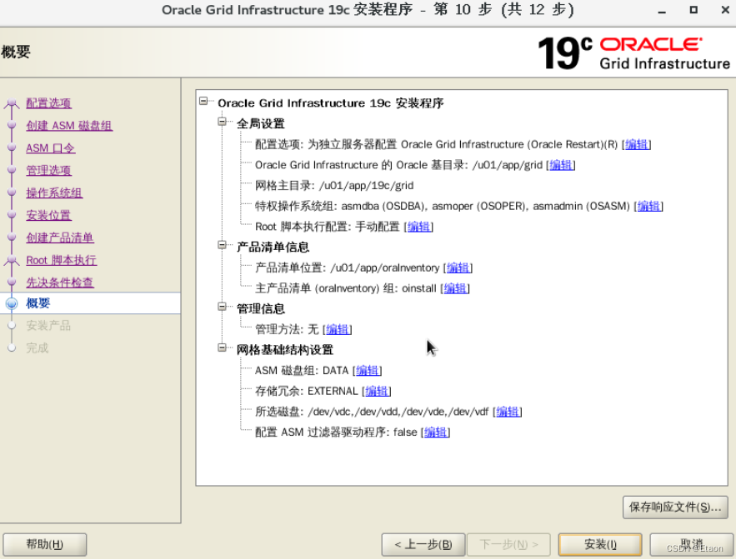The height and width of the screenshot is (560, 736).
Task: Click the Root 脚本执行 step bullet icon
Action: (12, 260)
